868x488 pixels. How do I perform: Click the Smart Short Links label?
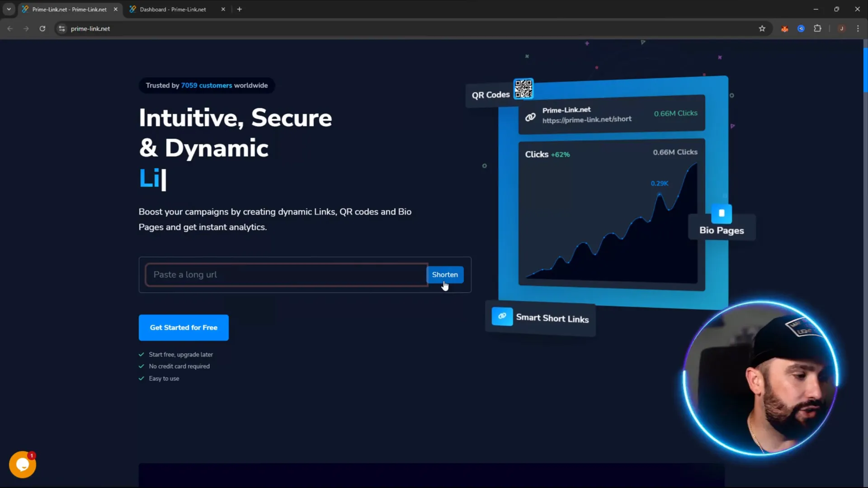pos(552,318)
